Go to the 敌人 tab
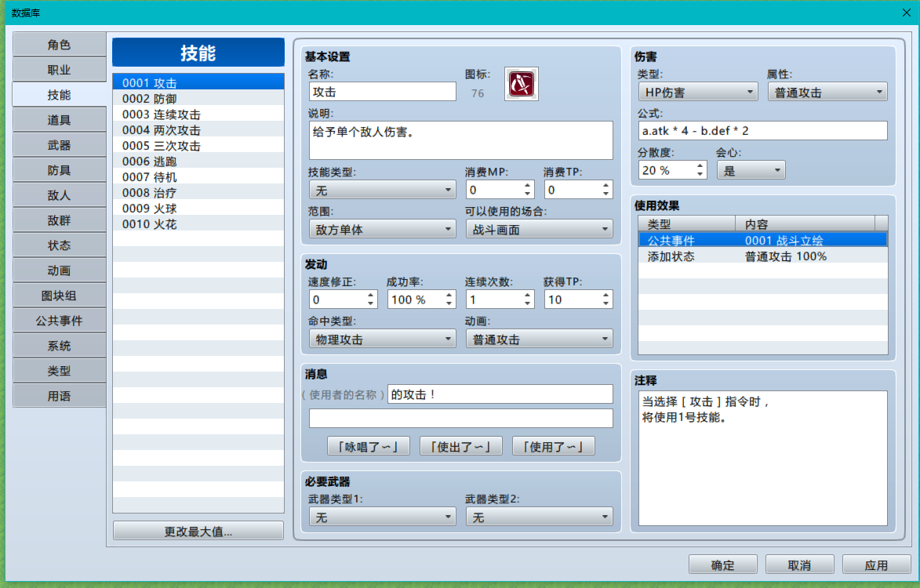The height and width of the screenshot is (588, 920). 60,195
